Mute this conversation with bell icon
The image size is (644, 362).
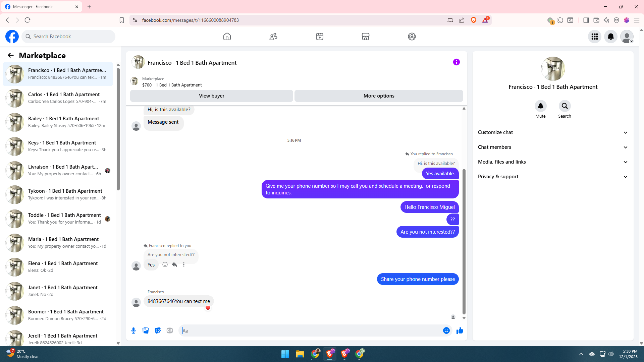(540, 106)
